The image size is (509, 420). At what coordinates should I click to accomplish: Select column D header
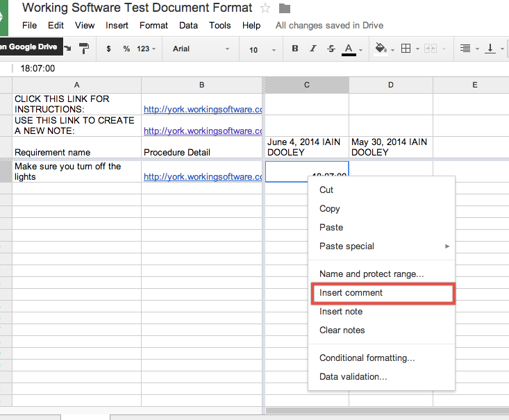[391, 85]
